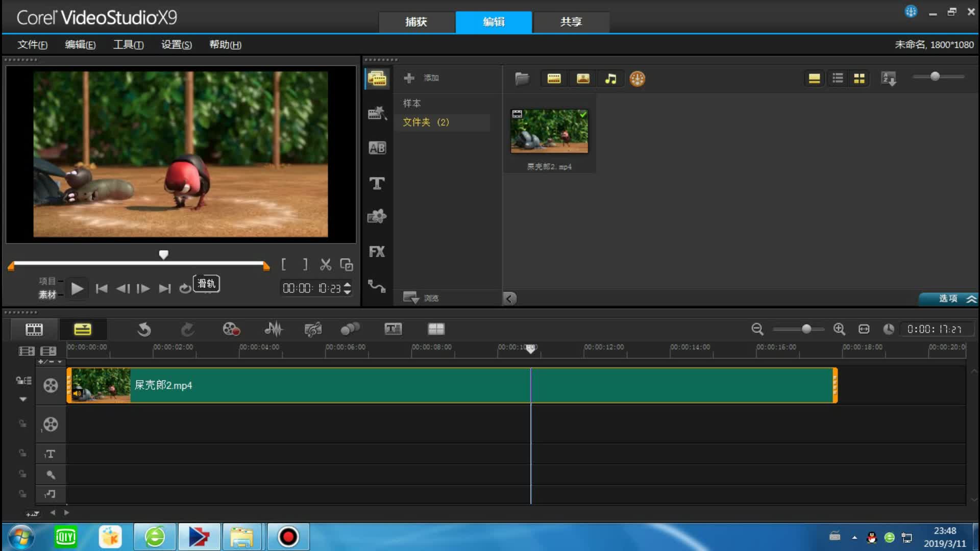The image size is (980, 551).
Task: Open the Multi-Camera Editor grid icon
Action: 435,329
